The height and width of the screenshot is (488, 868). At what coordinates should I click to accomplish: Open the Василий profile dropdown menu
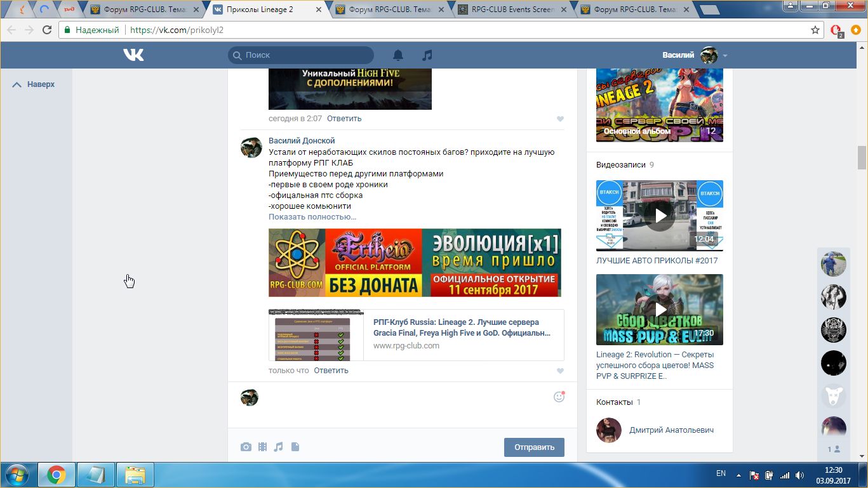point(695,55)
